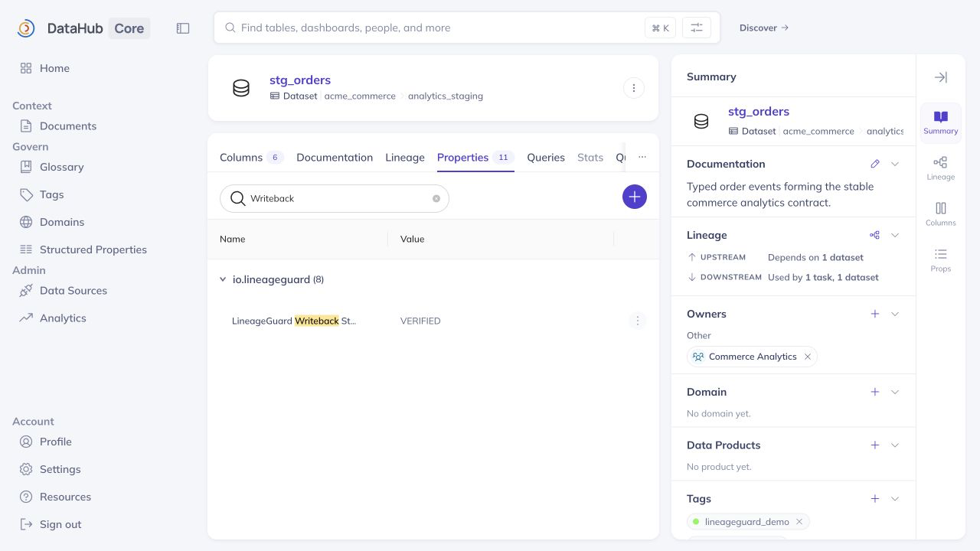Toggle the left sidebar collapse icon
Image resolution: width=980 pixels, height=551 pixels.
coord(183,28)
